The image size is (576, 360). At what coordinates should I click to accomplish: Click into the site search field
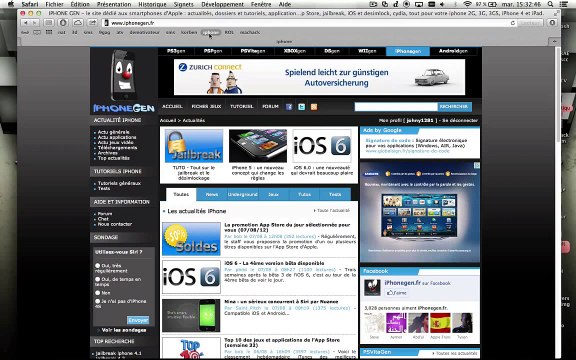click(396, 107)
